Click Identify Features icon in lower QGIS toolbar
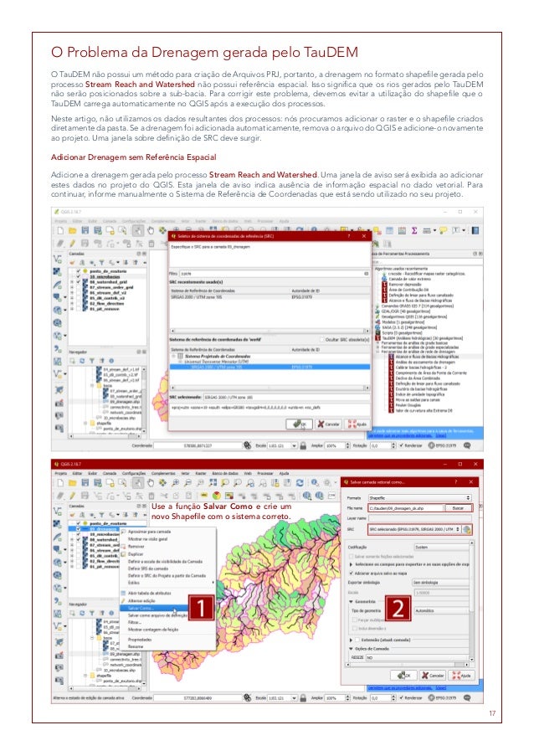534x756 pixels. (315, 482)
